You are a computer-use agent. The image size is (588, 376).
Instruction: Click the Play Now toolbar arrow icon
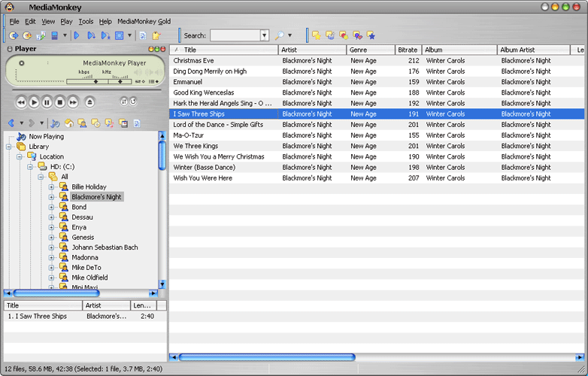click(x=77, y=35)
